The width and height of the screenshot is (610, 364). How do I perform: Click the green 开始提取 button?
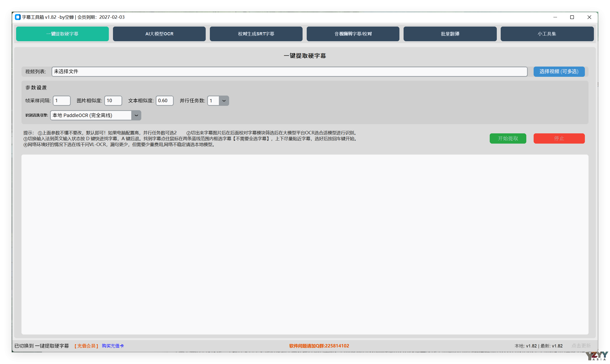pos(508,138)
